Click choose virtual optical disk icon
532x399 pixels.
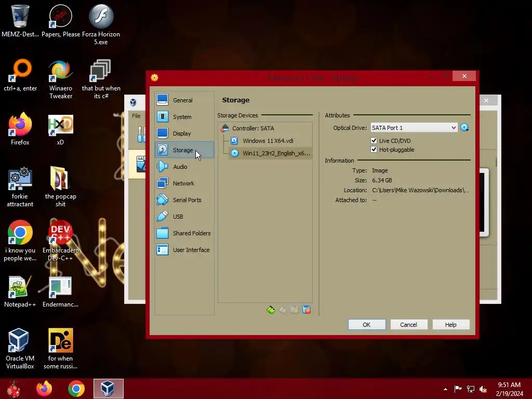pos(464,128)
